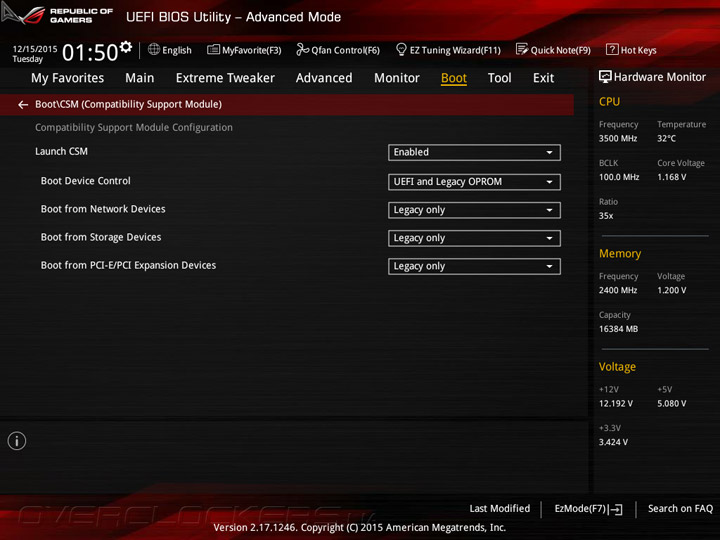Switch to My Favorites tab

(68, 78)
